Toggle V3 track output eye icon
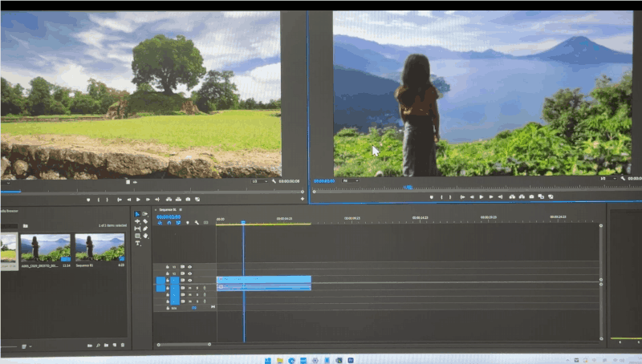This screenshot has height=364, width=642. 189,267
